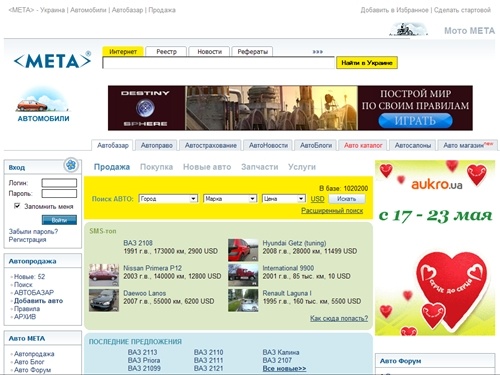
Task: Open the International 9900 thumbnail
Action: tap(243, 275)
